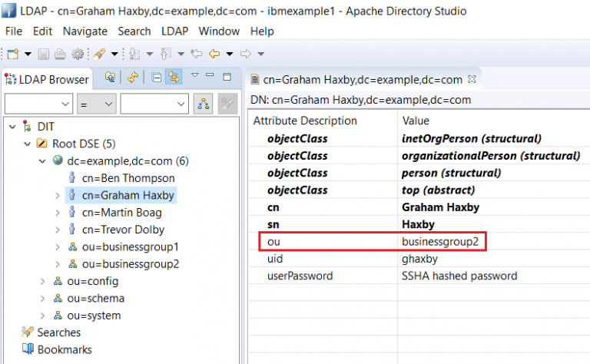
Task: Select the cn=Graham Haxby,dc=example,dc=com editor tab
Action: tap(363, 80)
